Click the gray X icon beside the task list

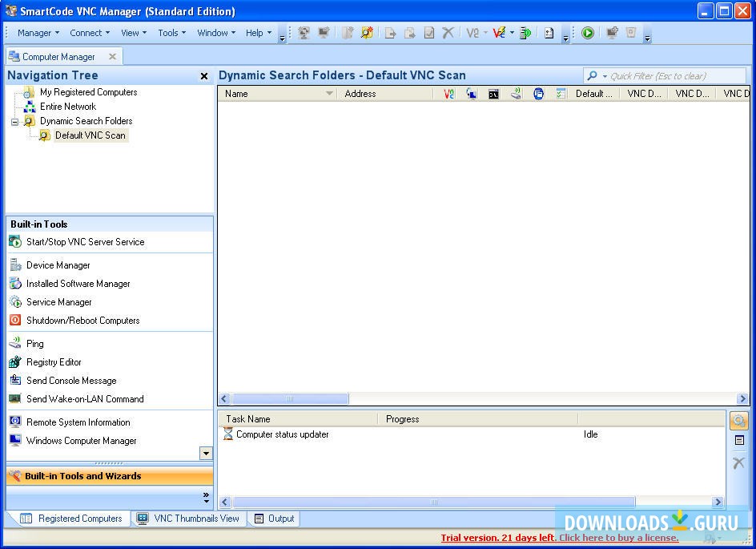(x=738, y=463)
